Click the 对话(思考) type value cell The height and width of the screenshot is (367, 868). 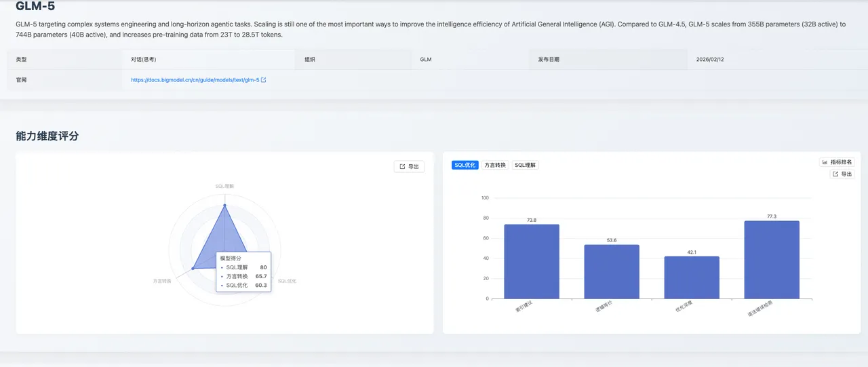coord(144,60)
